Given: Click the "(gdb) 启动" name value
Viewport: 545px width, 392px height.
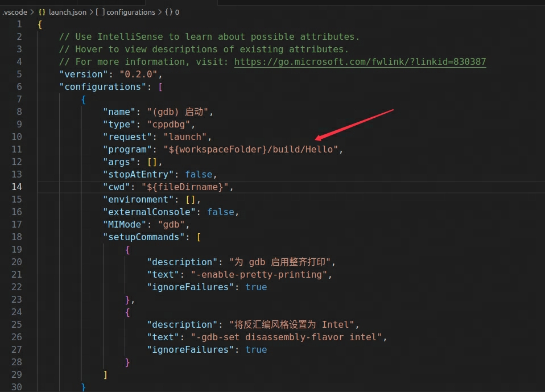Looking at the screenshot, I should pyautogui.click(x=177, y=112).
